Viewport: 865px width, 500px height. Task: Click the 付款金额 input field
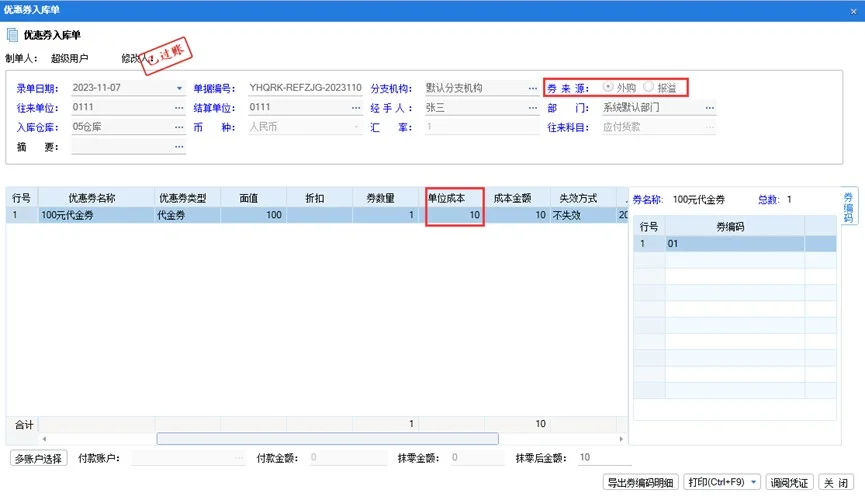point(348,458)
